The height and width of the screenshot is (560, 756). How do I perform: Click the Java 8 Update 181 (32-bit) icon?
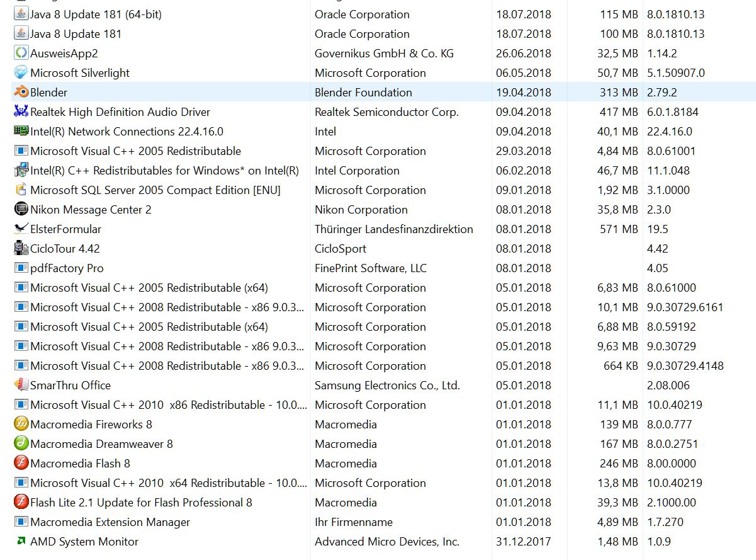click(21, 33)
